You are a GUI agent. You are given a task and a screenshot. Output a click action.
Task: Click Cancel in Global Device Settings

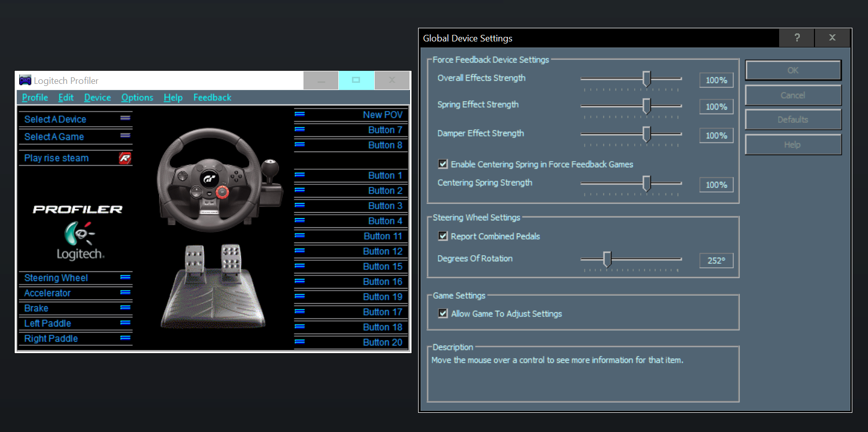point(793,95)
